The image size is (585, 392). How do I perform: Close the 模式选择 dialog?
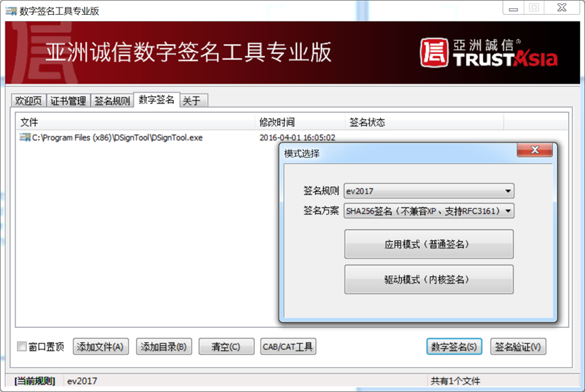pyautogui.click(x=536, y=151)
